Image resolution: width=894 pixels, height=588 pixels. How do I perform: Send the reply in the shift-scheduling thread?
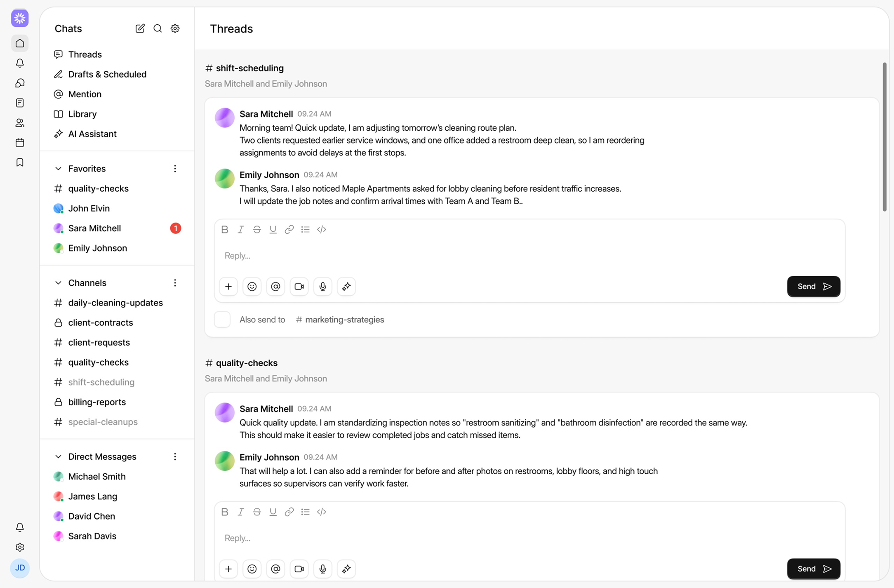click(x=813, y=286)
